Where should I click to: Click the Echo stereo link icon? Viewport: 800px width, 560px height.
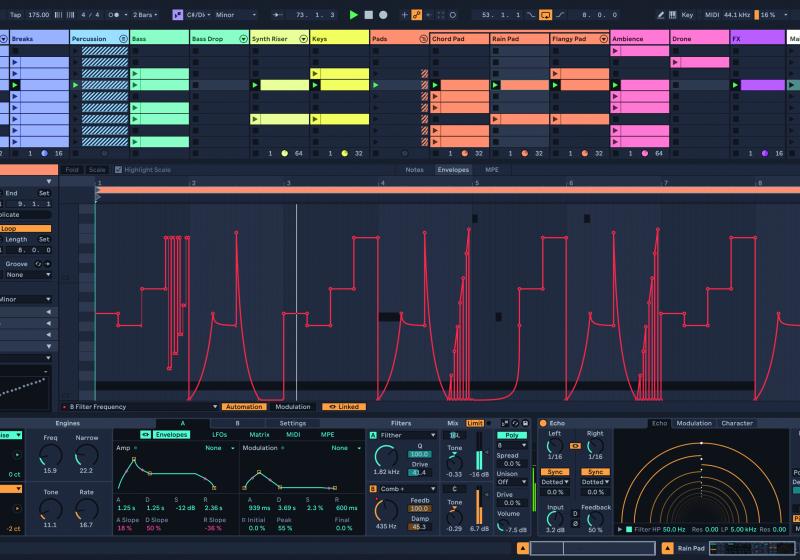click(575, 446)
